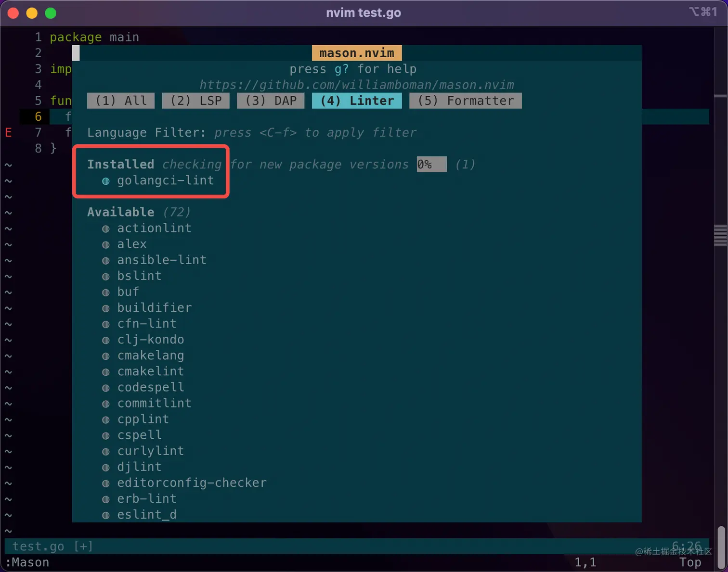This screenshot has height=572, width=728.
Task: Click the package icon beside clj-kondo
Action: click(x=106, y=340)
